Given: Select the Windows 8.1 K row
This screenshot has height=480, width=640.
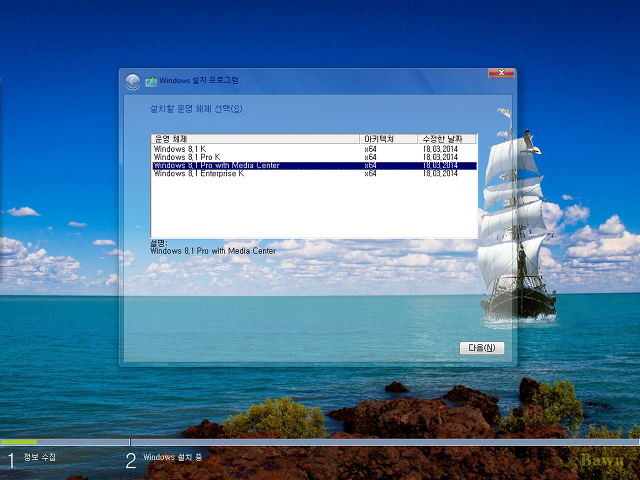Looking at the screenshot, I should [314, 149].
